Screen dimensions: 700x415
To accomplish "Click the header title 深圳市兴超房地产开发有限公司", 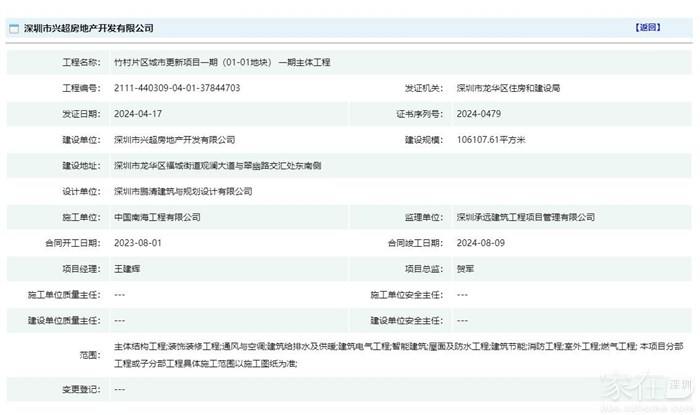I will 88,28.
